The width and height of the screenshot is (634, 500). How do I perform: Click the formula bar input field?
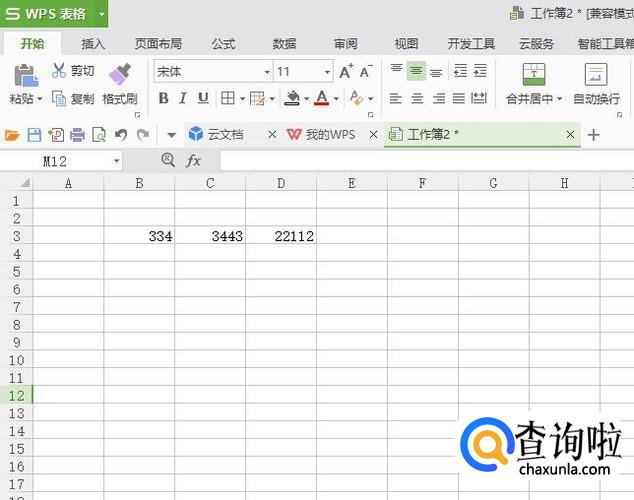(427, 161)
